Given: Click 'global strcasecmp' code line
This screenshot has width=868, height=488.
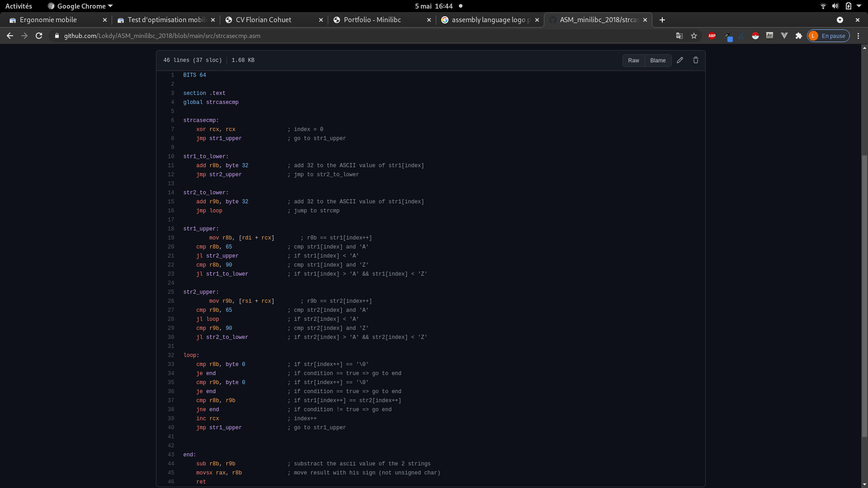Looking at the screenshot, I should coord(211,102).
